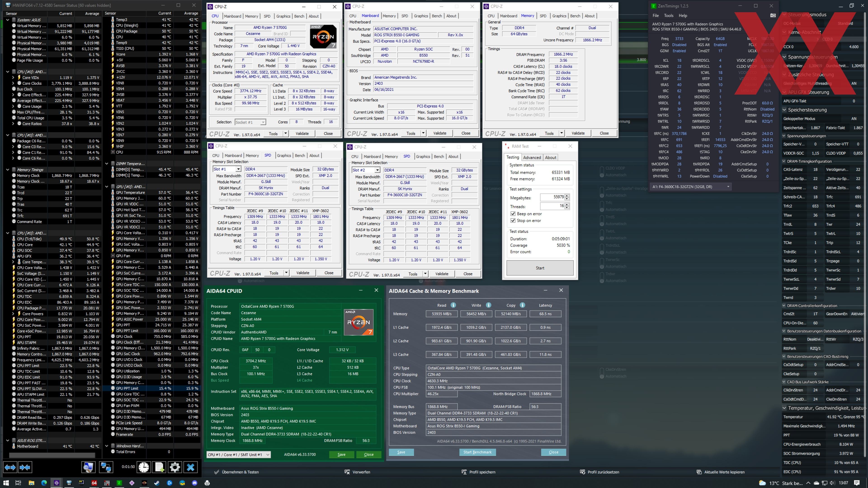Collapse DIMM Temperature group in HWiNFO
Viewport: 868px width, 488px height.
106,164
